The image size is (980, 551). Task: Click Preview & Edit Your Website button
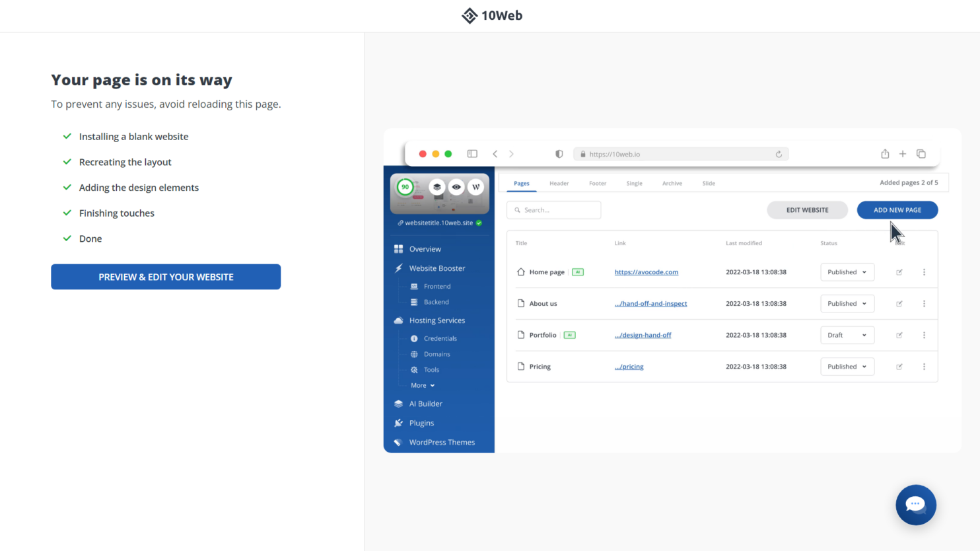click(x=166, y=277)
